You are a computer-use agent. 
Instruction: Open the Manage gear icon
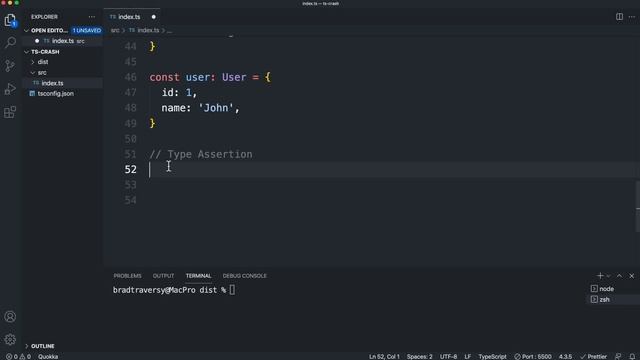click(x=10, y=340)
